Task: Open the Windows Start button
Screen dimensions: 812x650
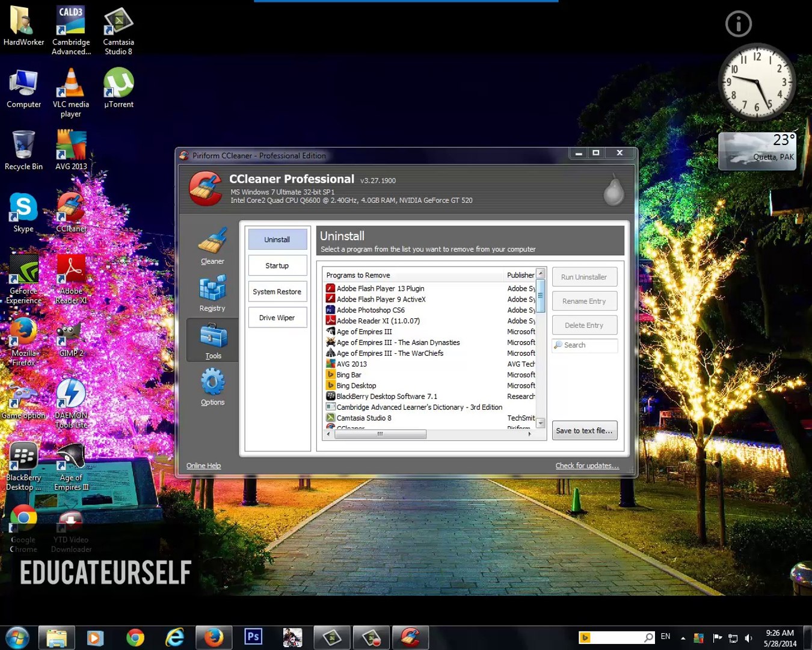Action: (17, 638)
